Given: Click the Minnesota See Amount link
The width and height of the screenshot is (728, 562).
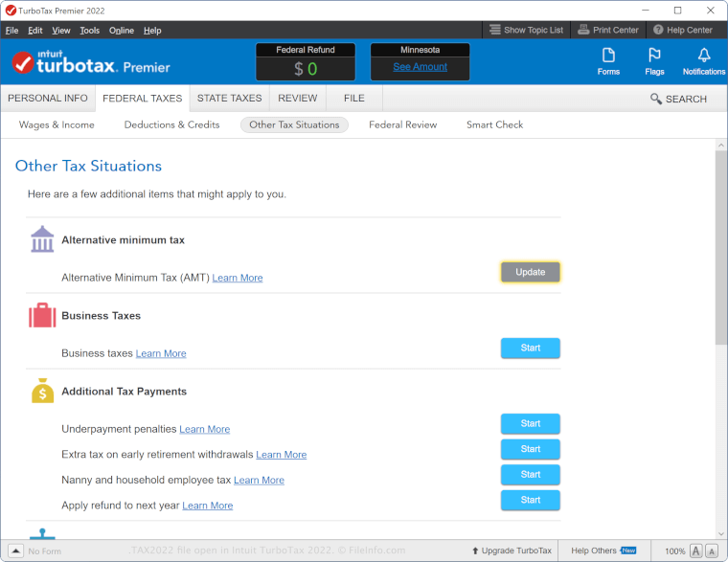Looking at the screenshot, I should 420,67.
